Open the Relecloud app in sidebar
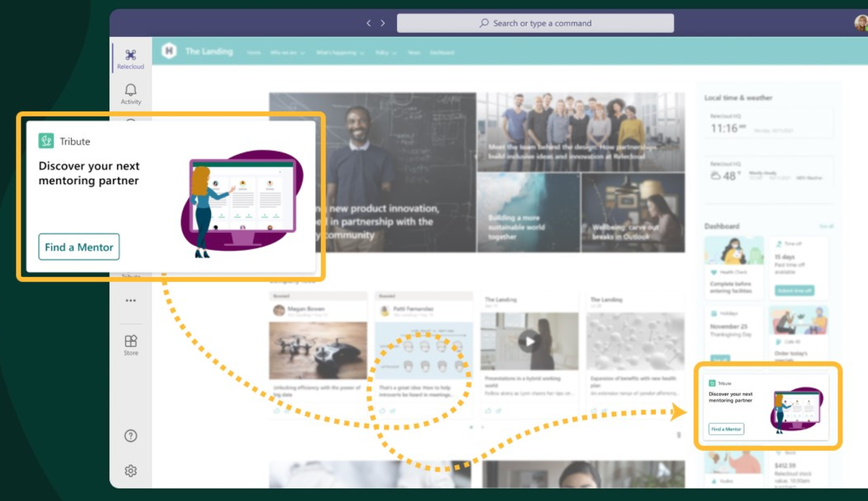 [x=131, y=59]
